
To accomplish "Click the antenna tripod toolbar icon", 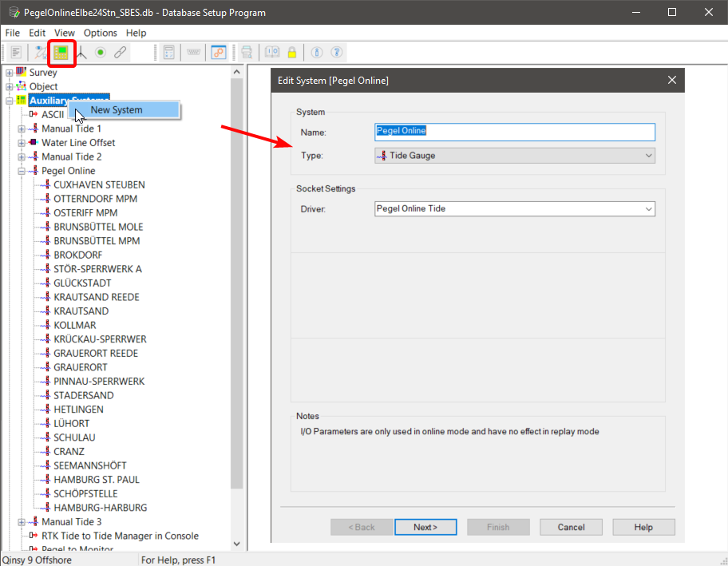I will click(81, 53).
